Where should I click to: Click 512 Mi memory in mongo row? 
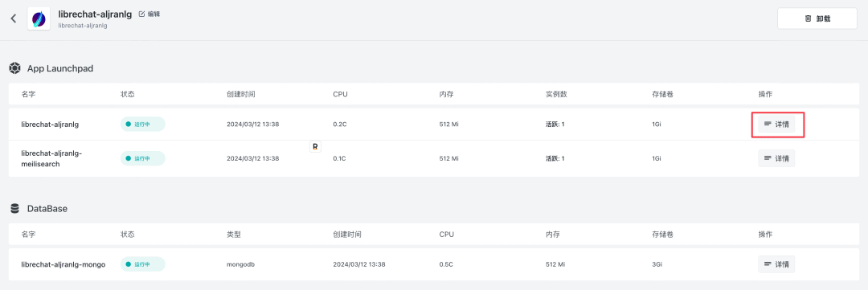click(x=555, y=264)
